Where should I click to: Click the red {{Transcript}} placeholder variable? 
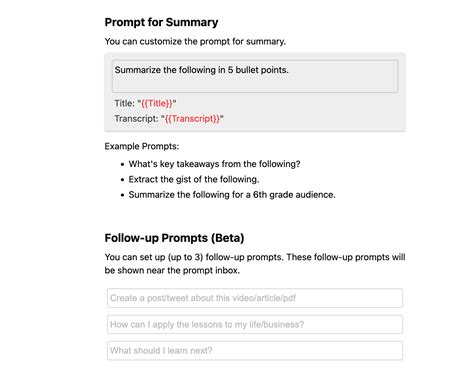tap(192, 119)
